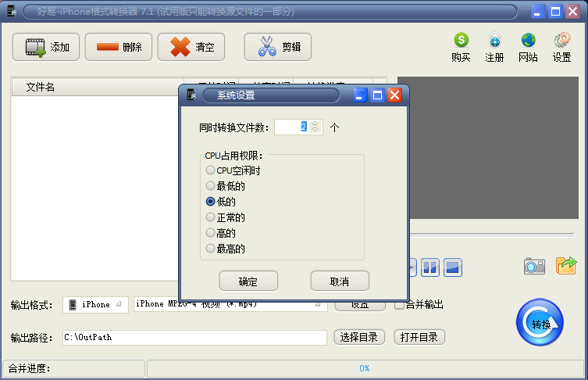Screen dimensions: 588x380
Task: Start conversion with round 转换 button
Action: coord(540,322)
